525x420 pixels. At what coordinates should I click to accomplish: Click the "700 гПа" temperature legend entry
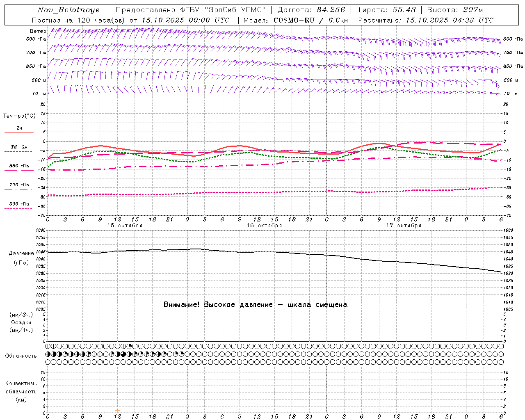(x=19, y=185)
